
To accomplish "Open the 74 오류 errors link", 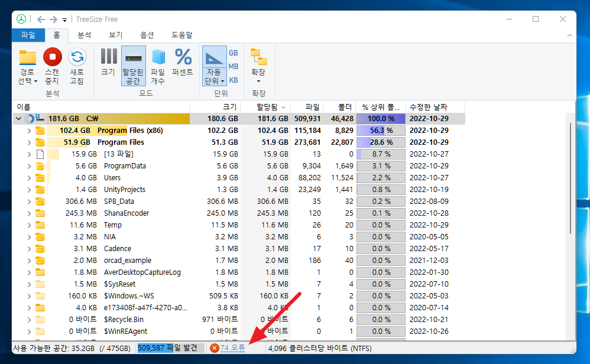I will click(x=232, y=348).
